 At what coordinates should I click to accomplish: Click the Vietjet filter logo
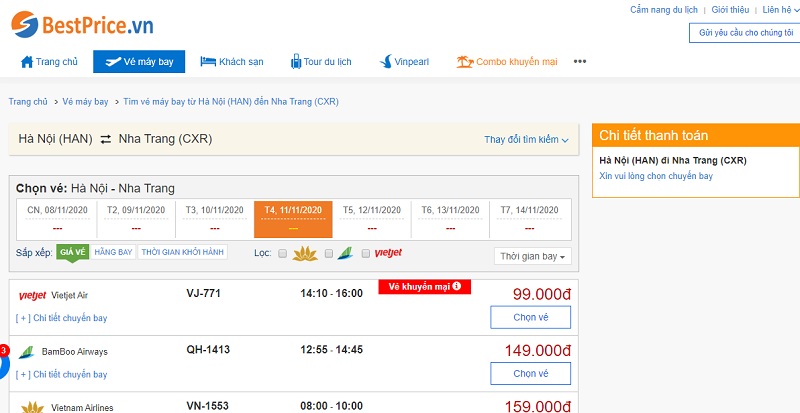pyautogui.click(x=388, y=253)
